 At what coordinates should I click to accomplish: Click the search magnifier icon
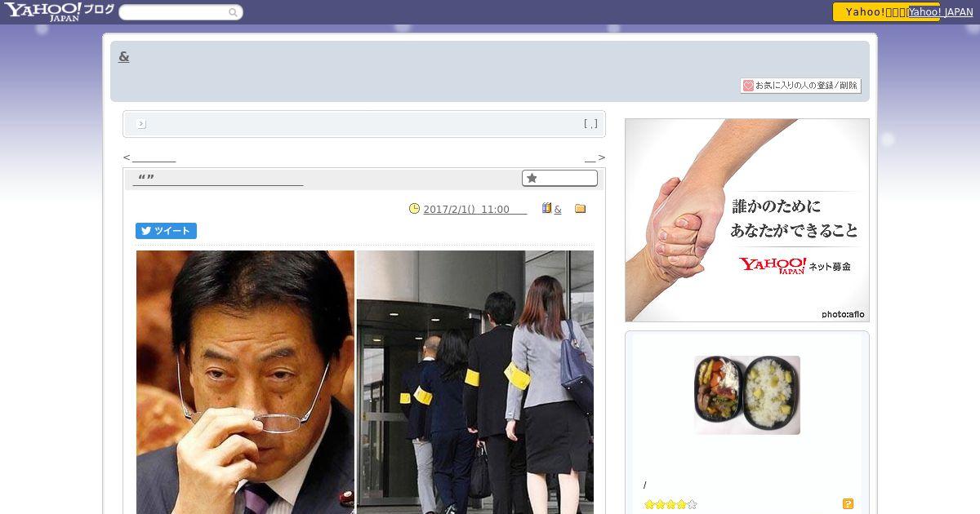[x=234, y=12]
